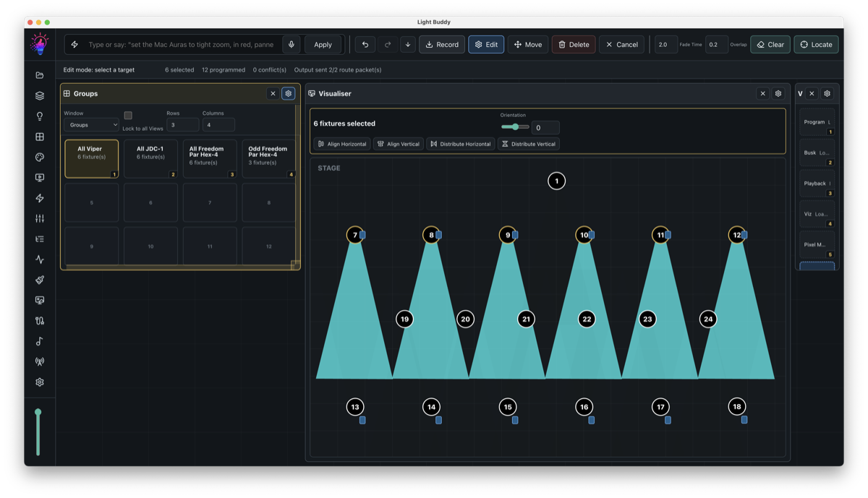Click Distribute Horizontal button
This screenshot has width=868, height=498.
tap(461, 144)
